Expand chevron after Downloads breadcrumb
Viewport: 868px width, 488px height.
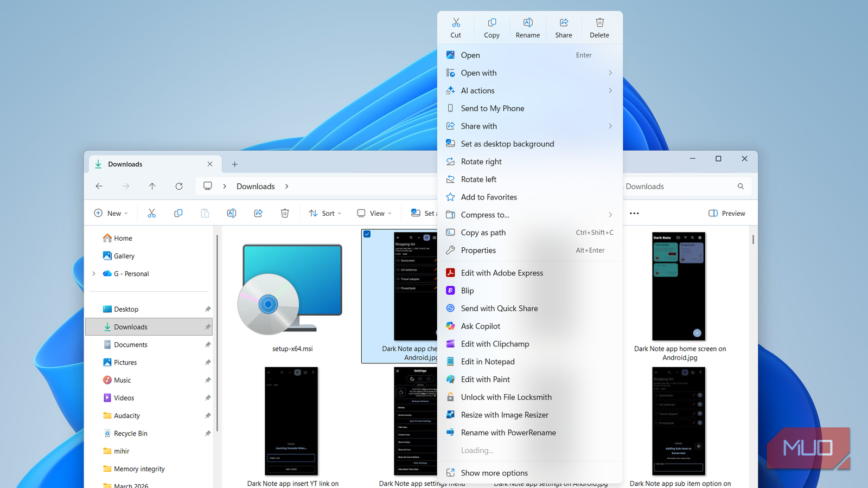point(287,187)
